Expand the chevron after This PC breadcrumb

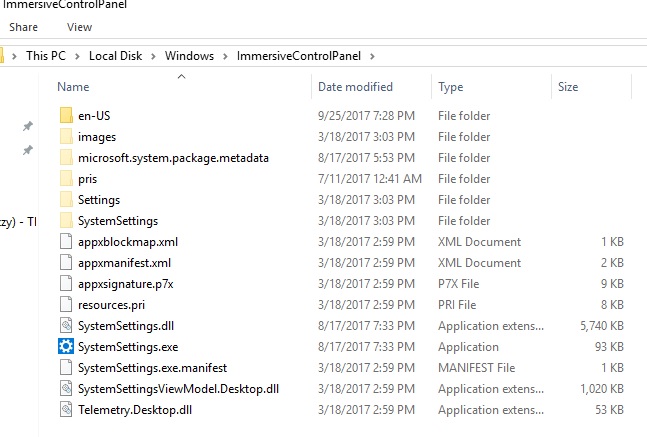(77, 56)
